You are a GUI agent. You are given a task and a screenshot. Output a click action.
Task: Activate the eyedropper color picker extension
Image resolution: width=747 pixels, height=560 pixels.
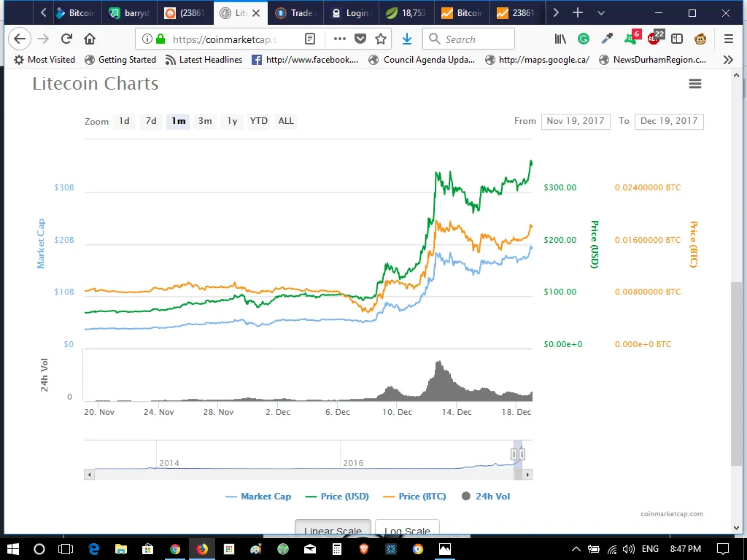click(607, 39)
